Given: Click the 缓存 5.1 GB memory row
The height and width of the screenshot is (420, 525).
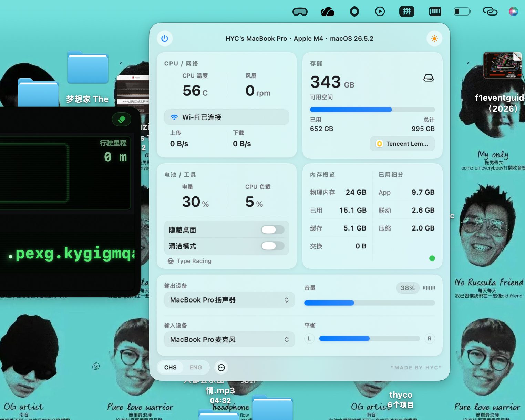Looking at the screenshot, I should point(338,228).
